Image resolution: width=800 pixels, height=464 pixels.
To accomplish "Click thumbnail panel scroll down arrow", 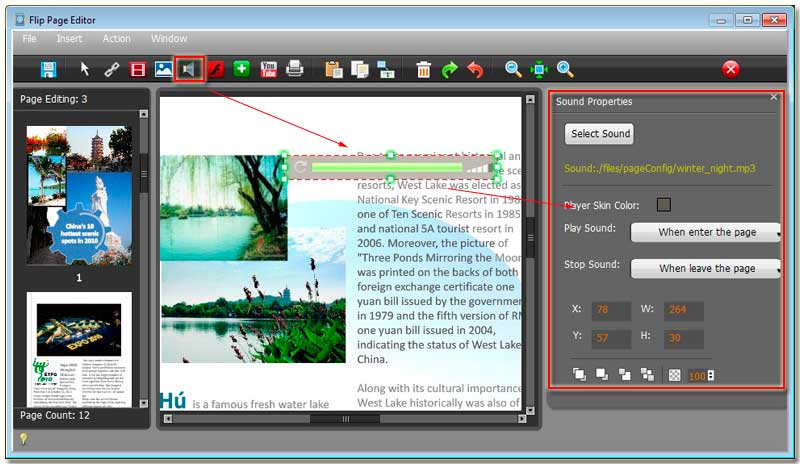I will tap(144, 403).
